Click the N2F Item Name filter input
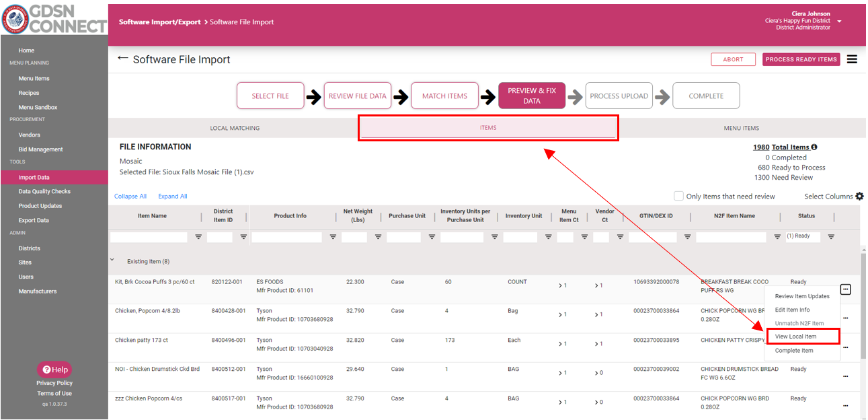 [731, 237]
